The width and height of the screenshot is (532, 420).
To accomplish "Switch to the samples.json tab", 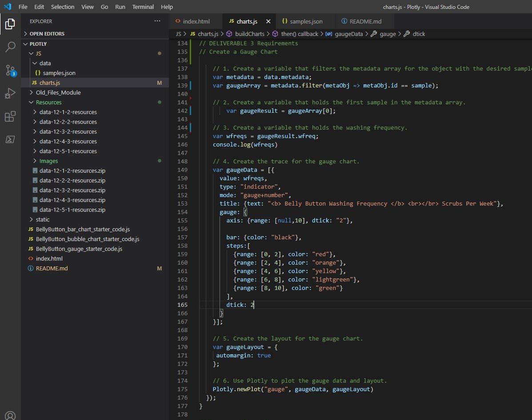I will 306,21.
